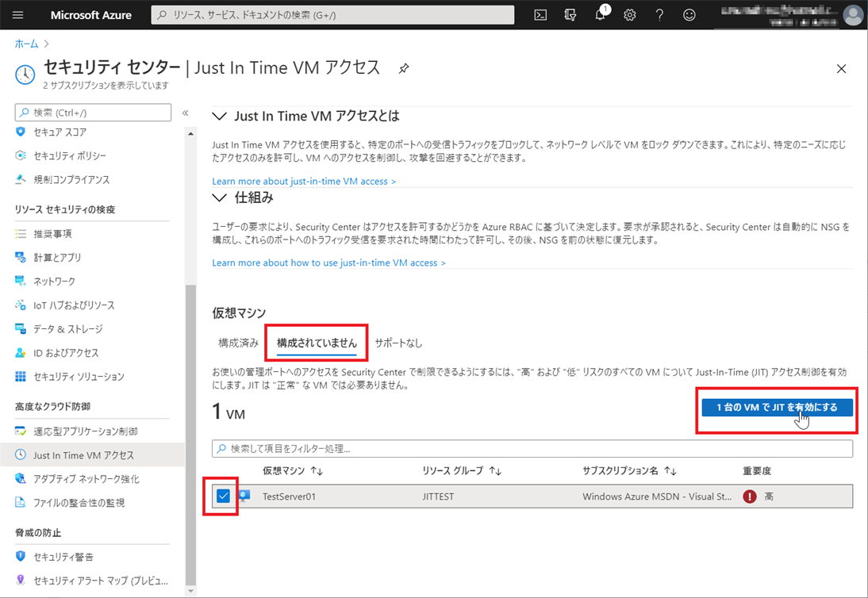Uncheck the TestServer01 row checkbox
The height and width of the screenshot is (598, 868).
pyautogui.click(x=223, y=496)
